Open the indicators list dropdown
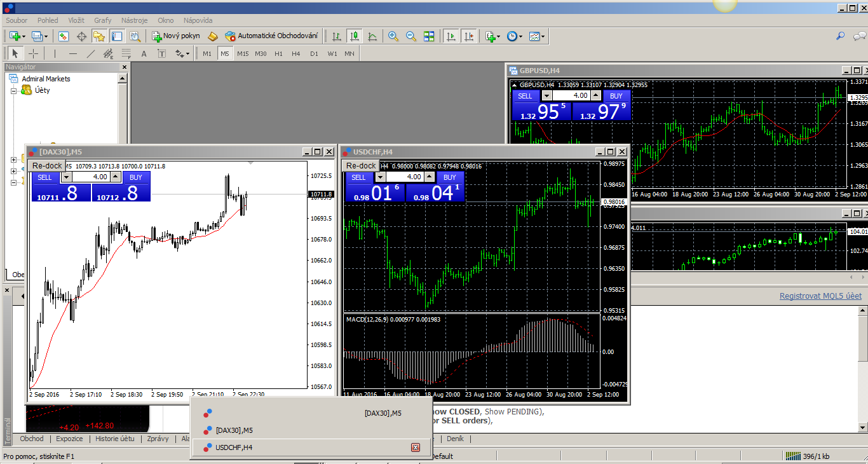 pyautogui.click(x=492, y=36)
